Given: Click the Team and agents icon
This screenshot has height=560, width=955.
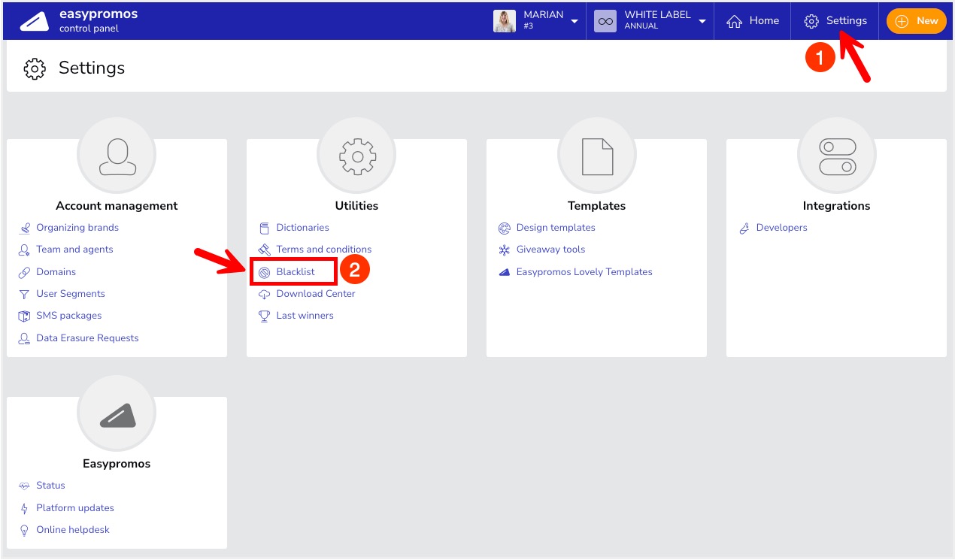Looking at the screenshot, I should [24, 250].
